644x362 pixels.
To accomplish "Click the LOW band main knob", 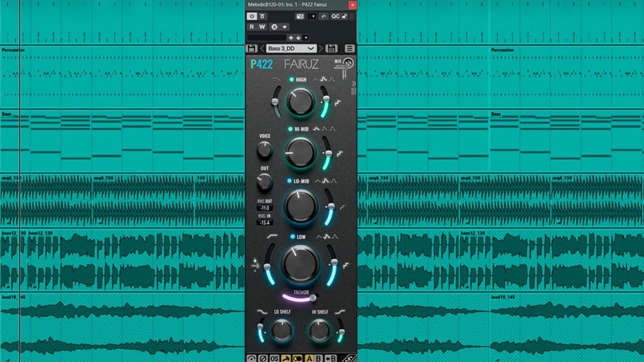I will (x=300, y=264).
